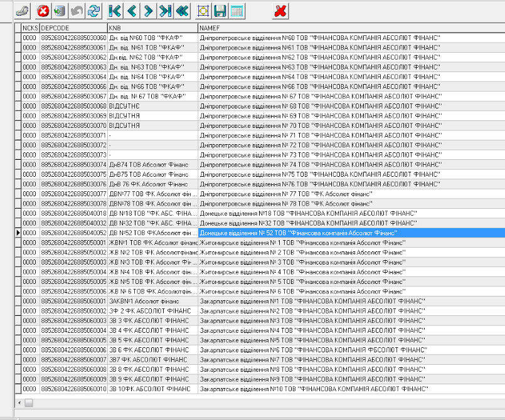This screenshot has width=505, height=420.
Task: Click 'Житомирське відділення № 4' name cell
Action: [x=351, y=272]
